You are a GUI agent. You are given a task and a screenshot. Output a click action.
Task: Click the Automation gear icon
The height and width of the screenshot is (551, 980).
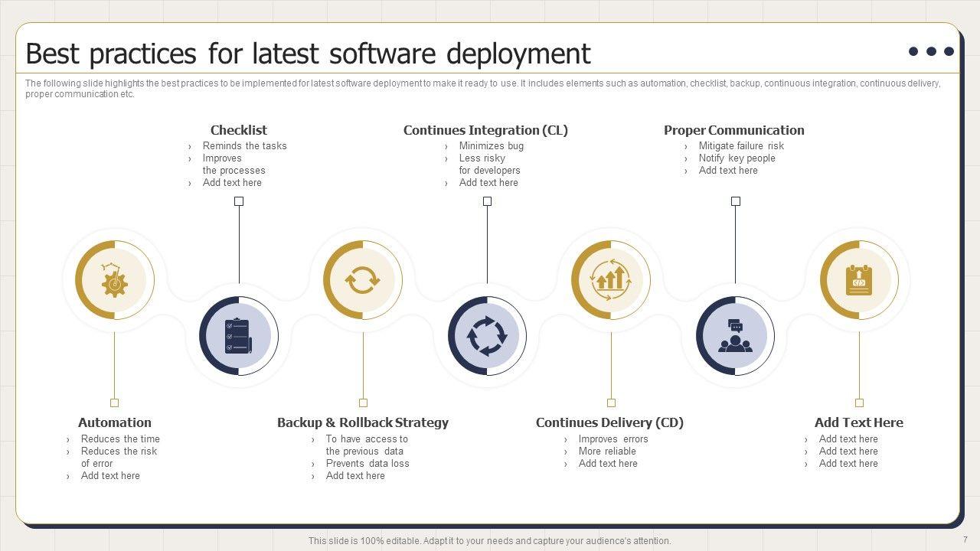(x=114, y=281)
